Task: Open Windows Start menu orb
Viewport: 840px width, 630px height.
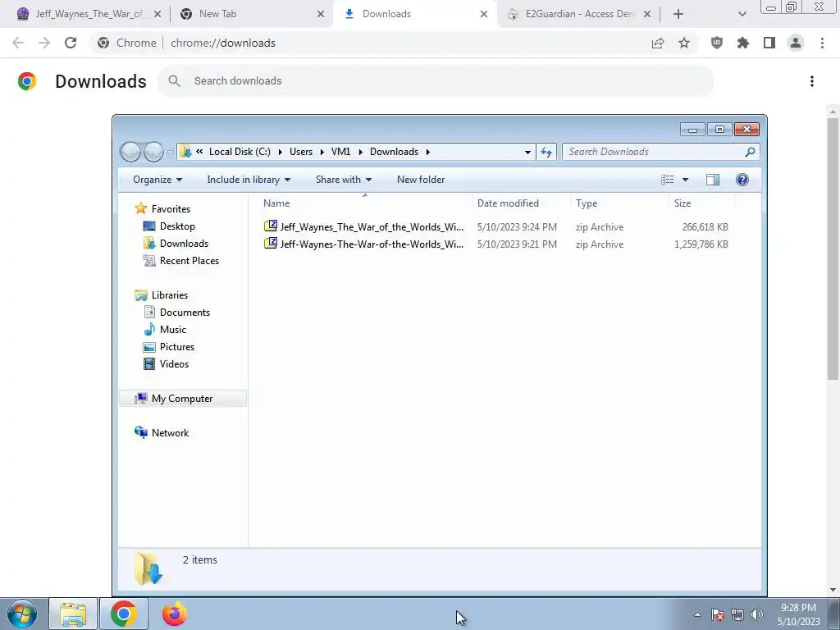Action: (x=22, y=614)
